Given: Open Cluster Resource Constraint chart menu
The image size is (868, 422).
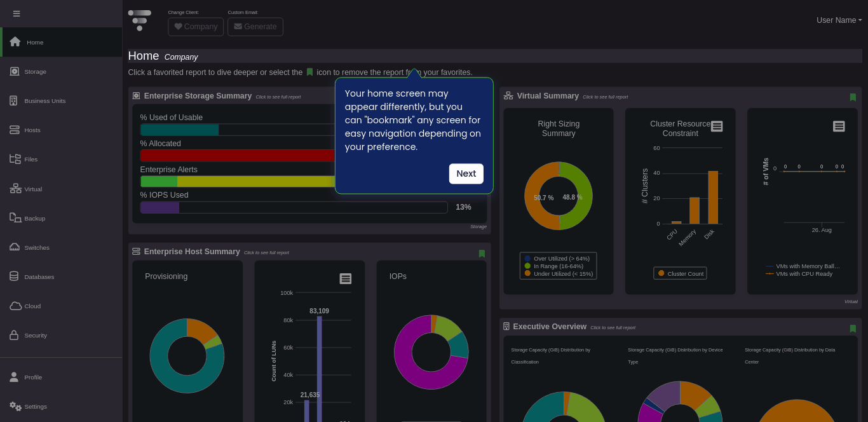Looking at the screenshot, I should click(717, 126).
